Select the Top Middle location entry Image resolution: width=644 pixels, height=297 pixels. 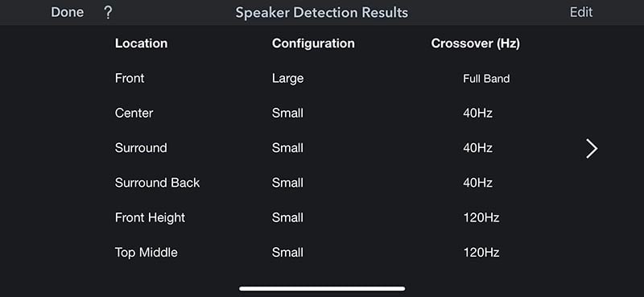coord(147,252)
